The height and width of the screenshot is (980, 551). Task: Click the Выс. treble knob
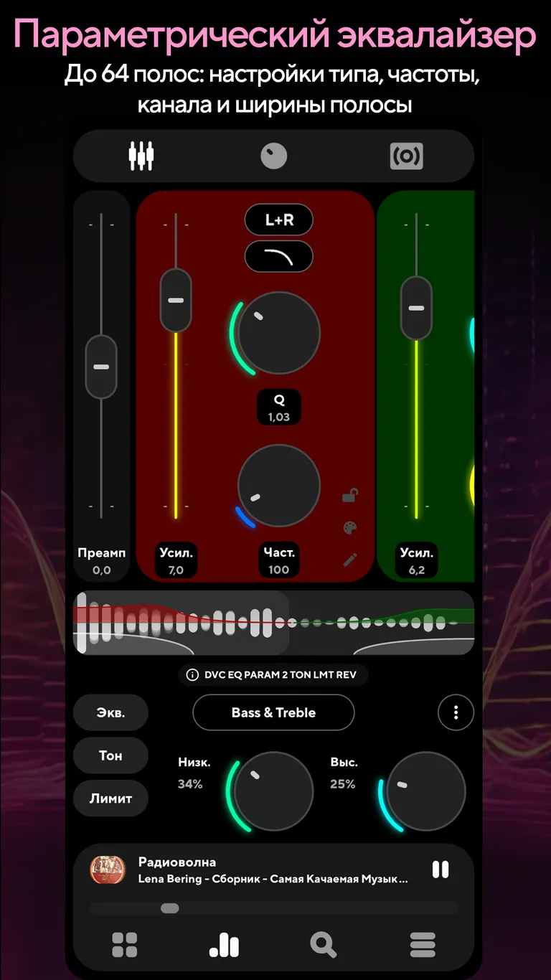pyautogui.click(x=425, y=792)
